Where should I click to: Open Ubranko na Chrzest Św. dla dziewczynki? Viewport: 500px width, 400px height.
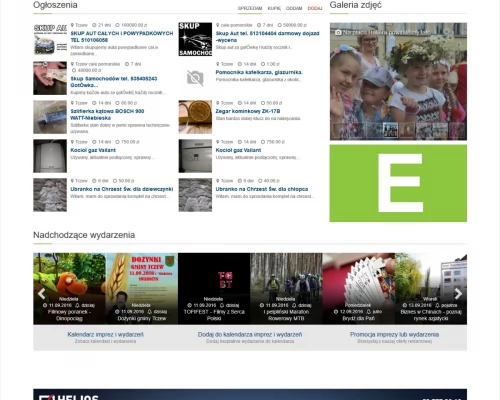[x=122, y=189]
